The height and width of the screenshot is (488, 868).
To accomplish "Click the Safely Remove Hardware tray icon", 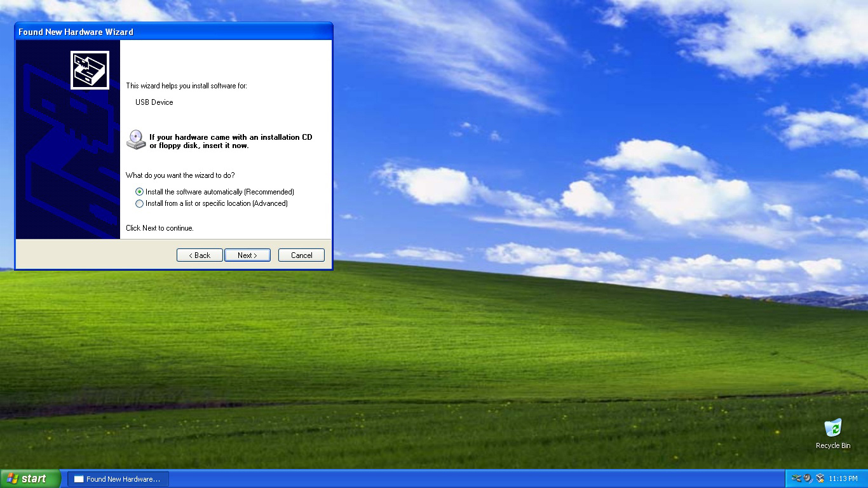I will [x=797, y=478].
